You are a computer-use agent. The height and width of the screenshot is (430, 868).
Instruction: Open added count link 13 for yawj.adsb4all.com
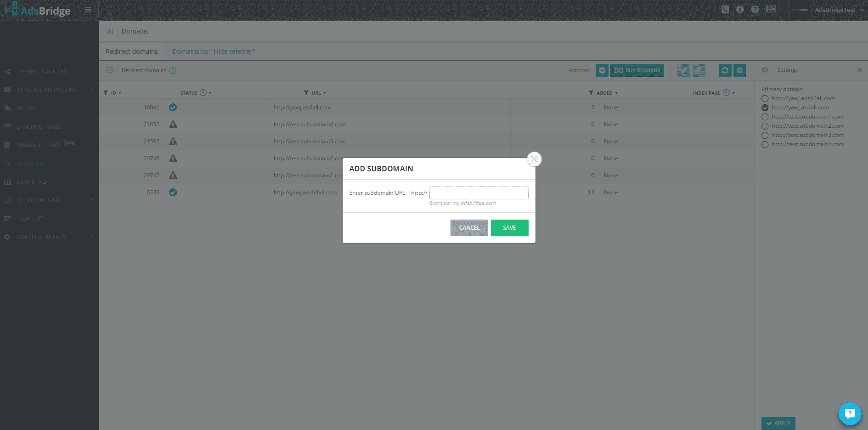coord(591,192)
